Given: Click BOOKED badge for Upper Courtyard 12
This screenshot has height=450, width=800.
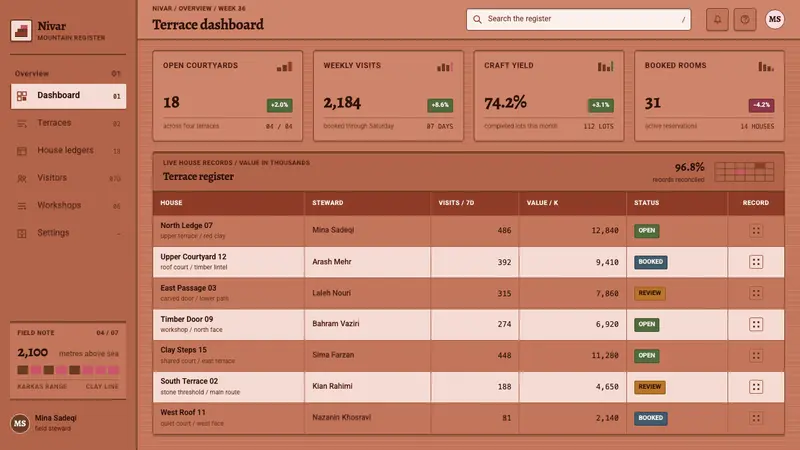Looking at the screenshot, I should point(651,262).
